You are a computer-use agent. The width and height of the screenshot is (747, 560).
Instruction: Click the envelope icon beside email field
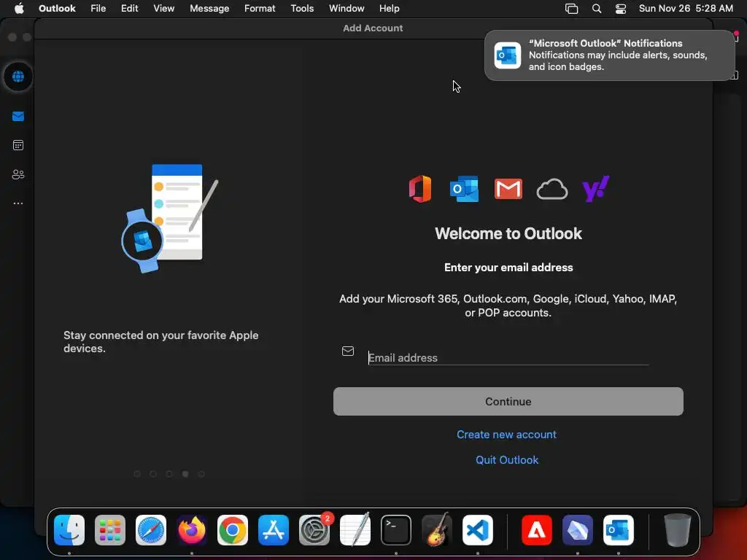coord(348,351)
